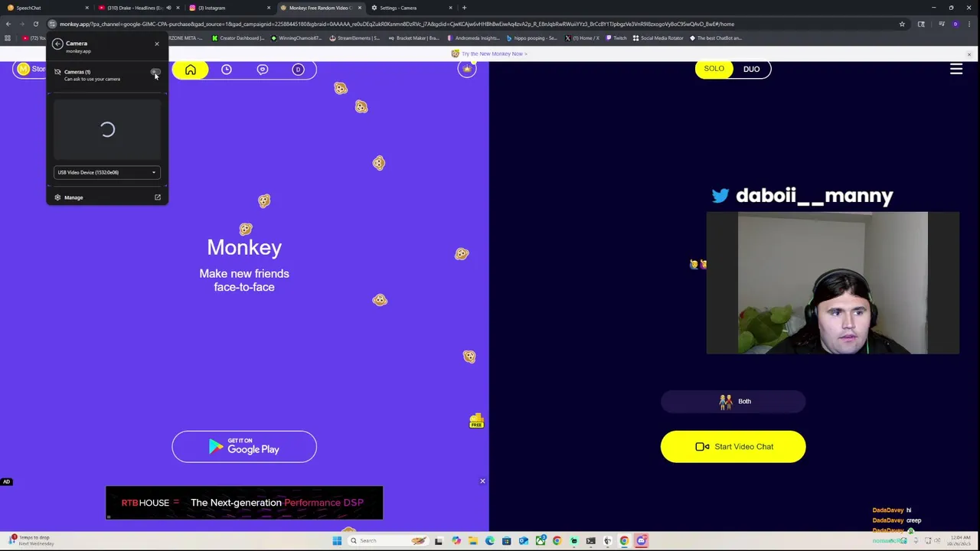Viewport: 980px width, 551px height.
Task: Open the D profile icon in nav
Action: [299, 70]
